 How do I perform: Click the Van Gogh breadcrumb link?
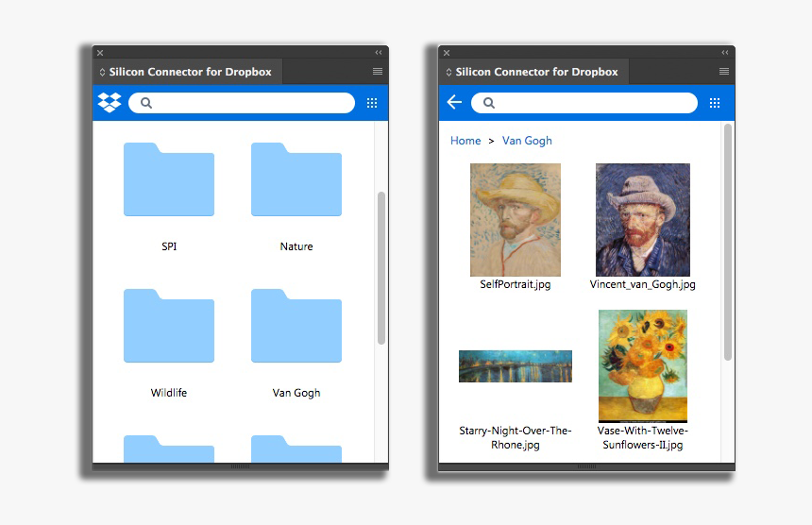pyautogui.click(x=527, y=141)
